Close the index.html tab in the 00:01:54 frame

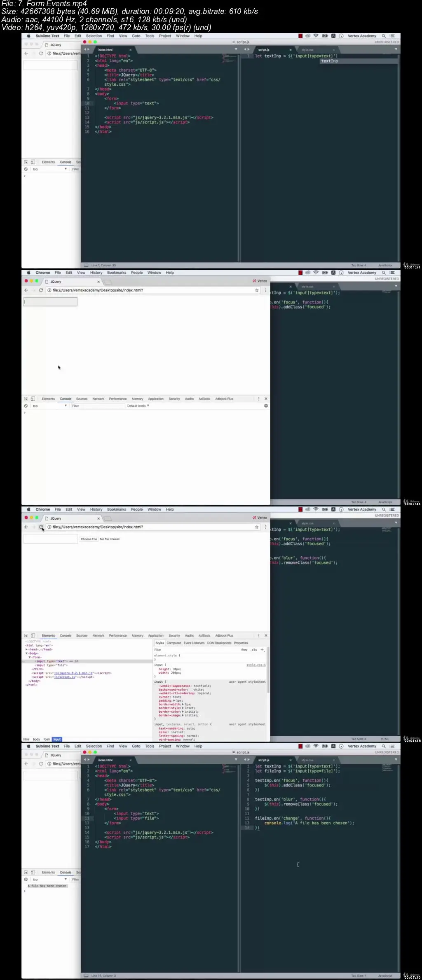tap(131, 50)
